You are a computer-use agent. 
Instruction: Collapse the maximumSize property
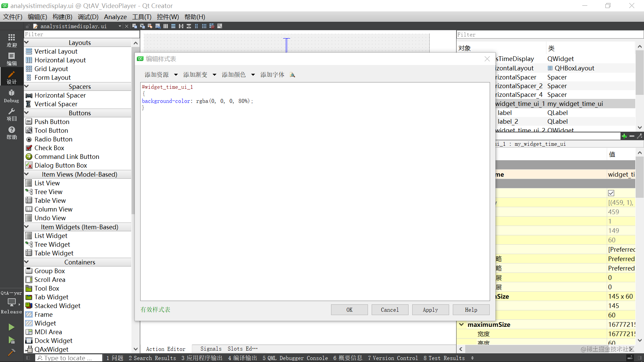pyautogui.click(x=462, y=324)
